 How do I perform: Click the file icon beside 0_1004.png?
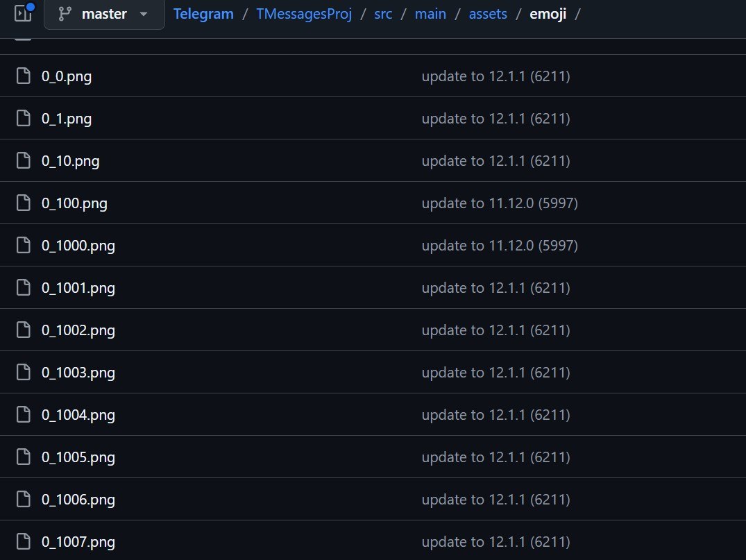[x=24, y=415]
